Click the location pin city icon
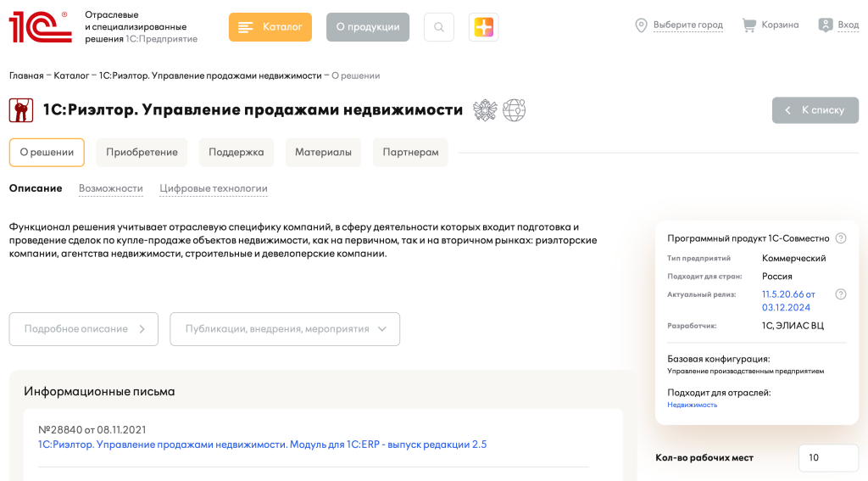The width and height of the screenshot is (868, 481). pyautogui.click(x=642, y=25)
